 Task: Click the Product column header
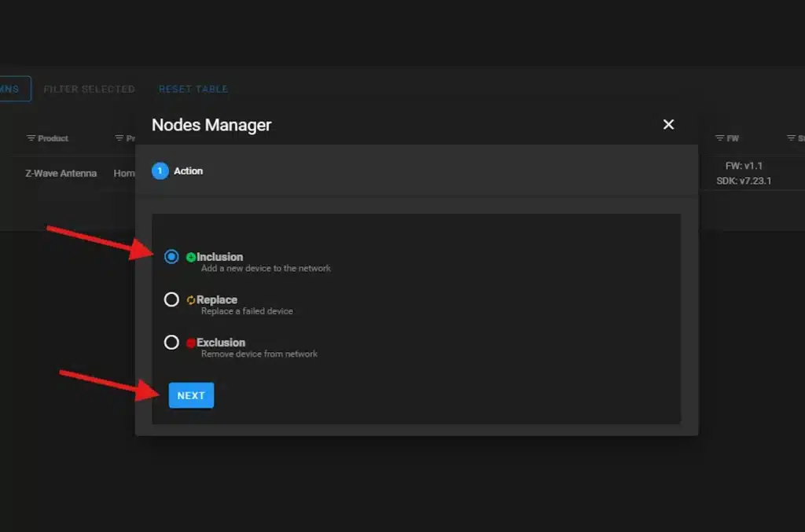tap(53, 138)
